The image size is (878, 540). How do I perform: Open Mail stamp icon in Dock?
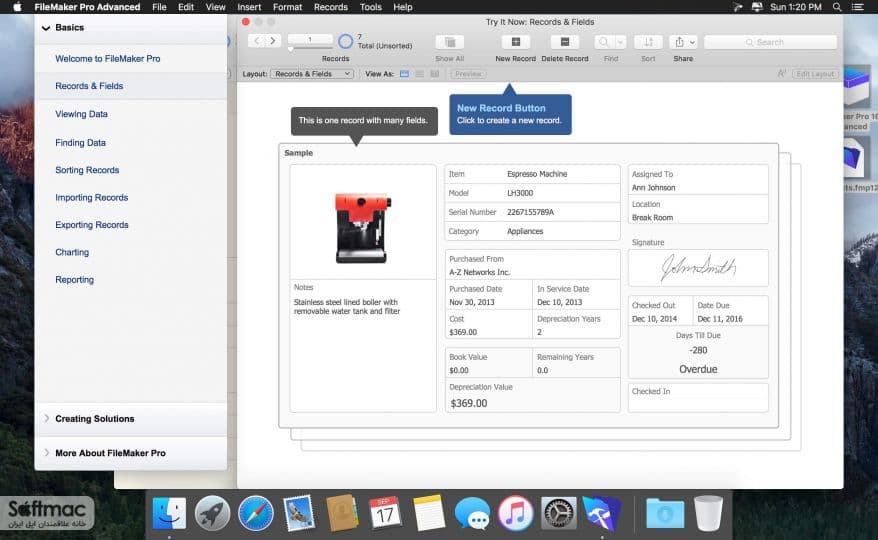pos(299,513)
